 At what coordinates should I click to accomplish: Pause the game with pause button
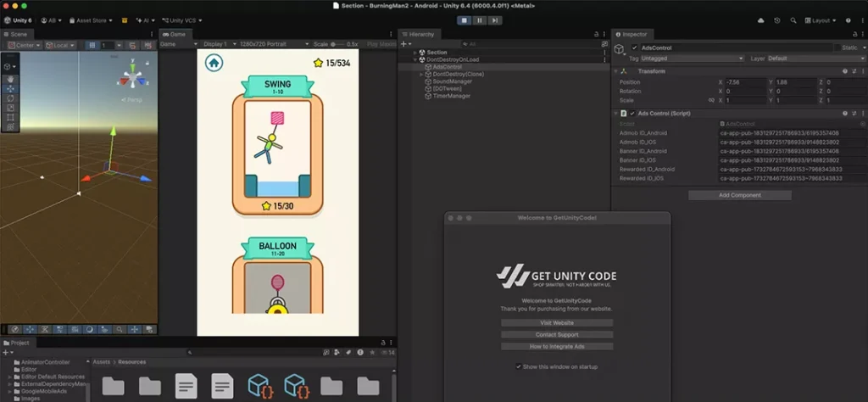[x=480, y=20]
